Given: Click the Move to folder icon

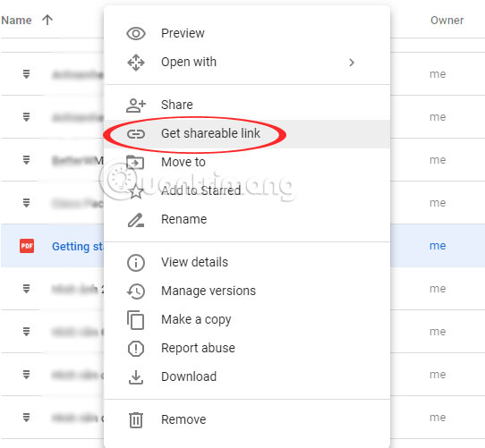Looking at the screenshot, I should (x=135, y=163).
